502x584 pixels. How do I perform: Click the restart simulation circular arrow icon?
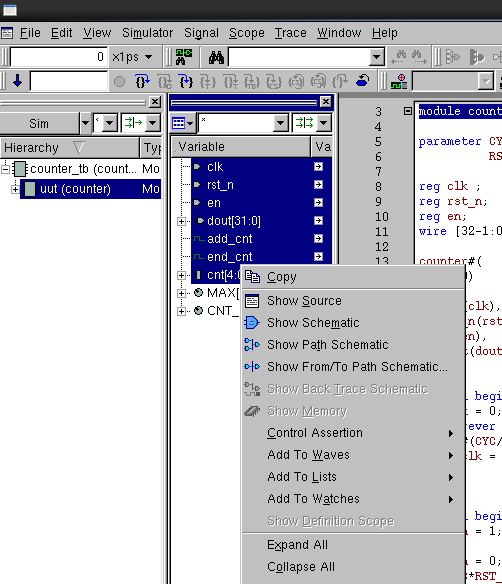click(362, 80)
